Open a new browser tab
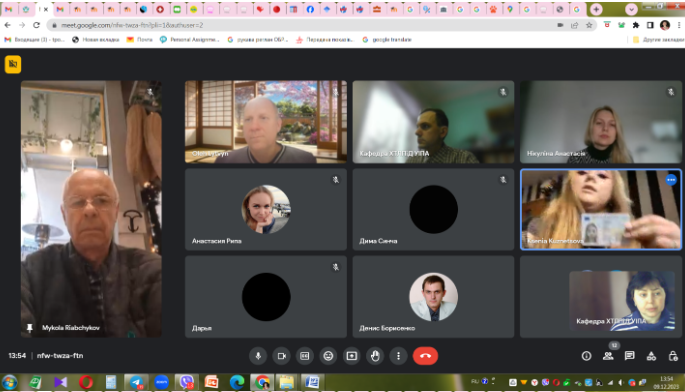The image size is (685, 392). click(596, 9)
